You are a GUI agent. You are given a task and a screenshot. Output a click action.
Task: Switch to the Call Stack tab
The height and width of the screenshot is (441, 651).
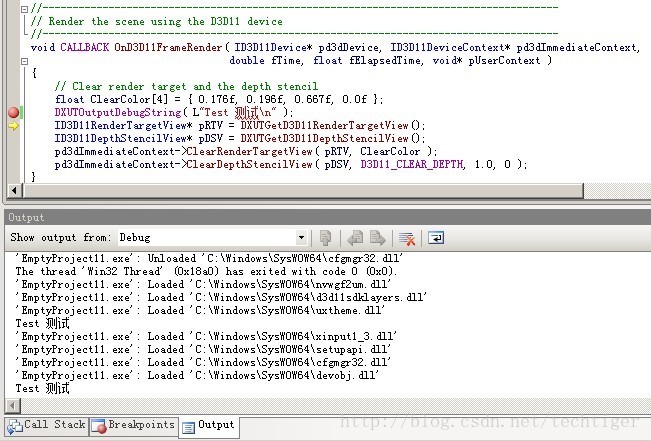pyautogui.click(x=47, y=426)
